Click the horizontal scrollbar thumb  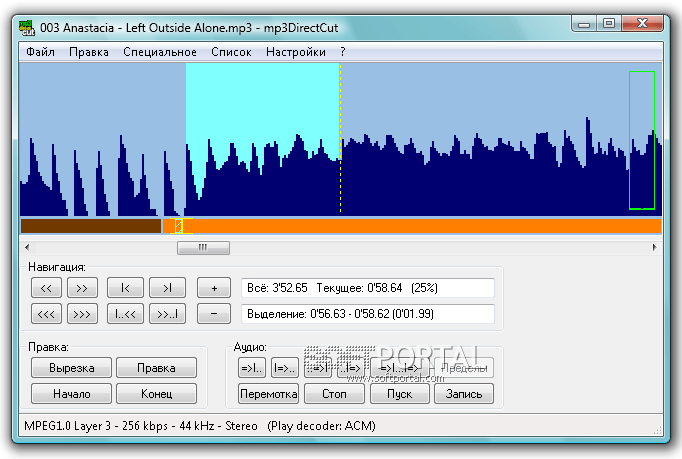[x=203, y=248]
